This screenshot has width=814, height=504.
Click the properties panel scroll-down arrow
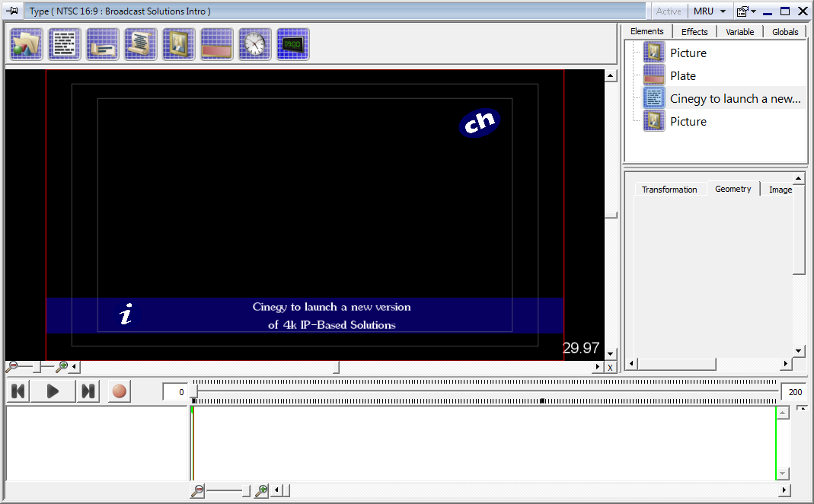(799, 351)
